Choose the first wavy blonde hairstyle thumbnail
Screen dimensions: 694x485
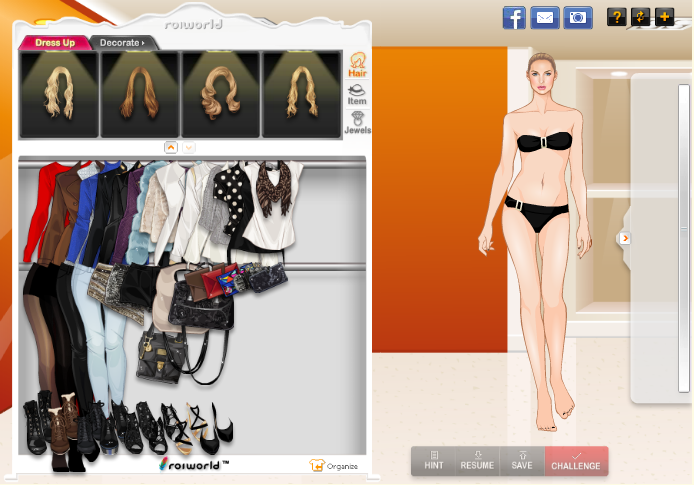point(59,94)
